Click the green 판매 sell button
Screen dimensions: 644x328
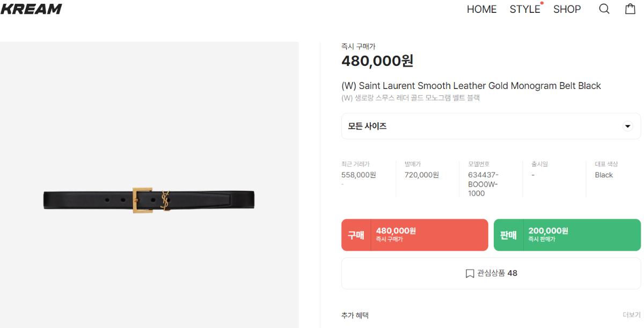[x=567, y=235]
